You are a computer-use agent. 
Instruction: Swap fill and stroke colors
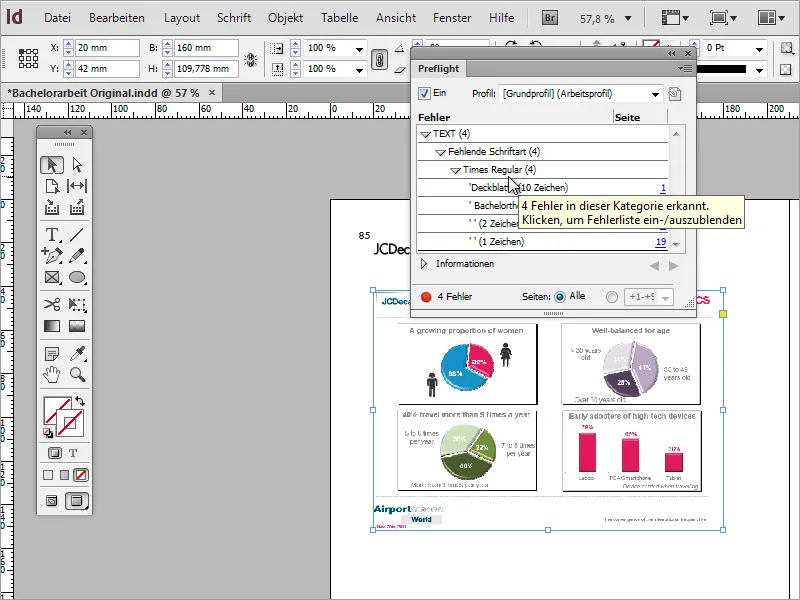click(x=80, y=401)
